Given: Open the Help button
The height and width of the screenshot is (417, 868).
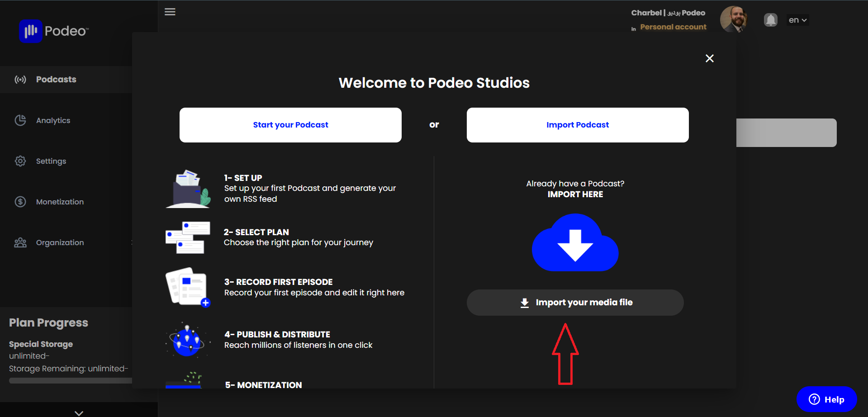Looking at the screenshot, I should coord(826,399).
